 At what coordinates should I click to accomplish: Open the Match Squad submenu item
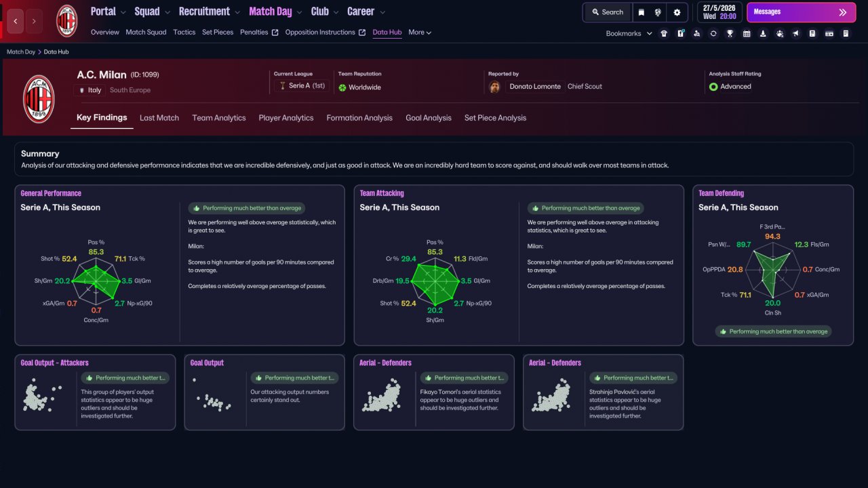(x=146, y=33)
